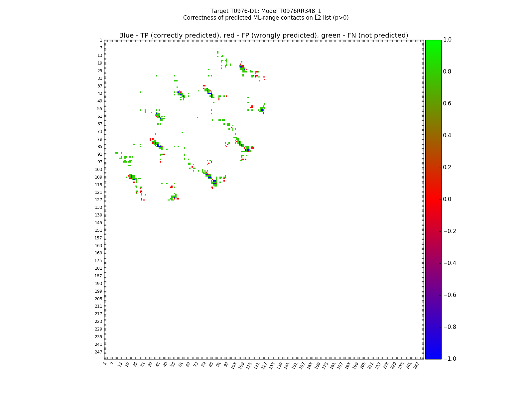Click the y-axis tick label 127
This screenshot has width=532, height=399.
(99, 200)
